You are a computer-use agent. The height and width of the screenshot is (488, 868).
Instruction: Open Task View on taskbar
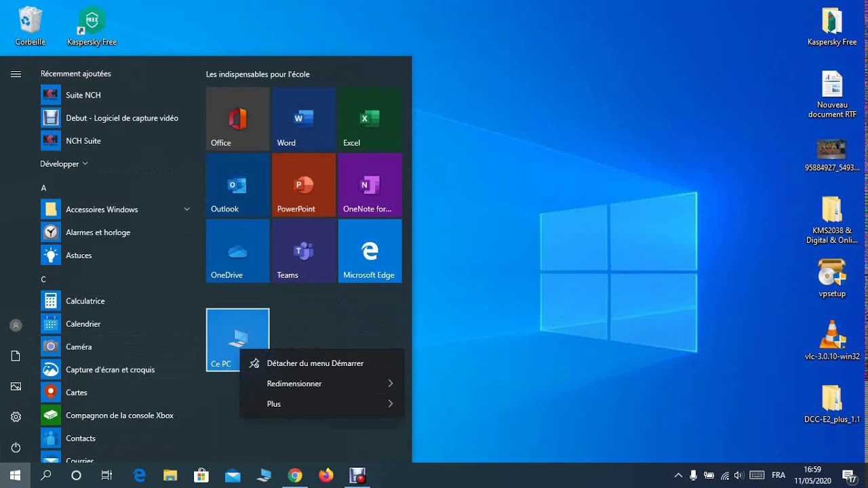point(106,475)
